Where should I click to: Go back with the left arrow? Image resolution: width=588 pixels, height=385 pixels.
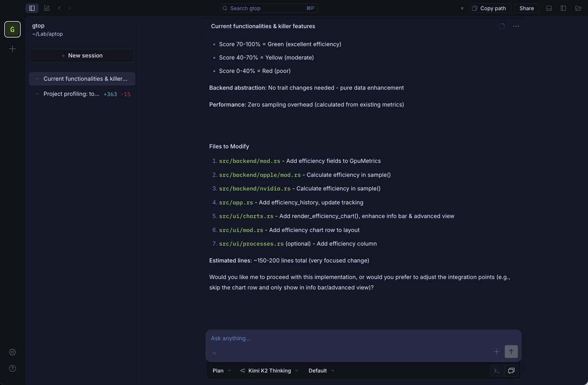(59, 8)
